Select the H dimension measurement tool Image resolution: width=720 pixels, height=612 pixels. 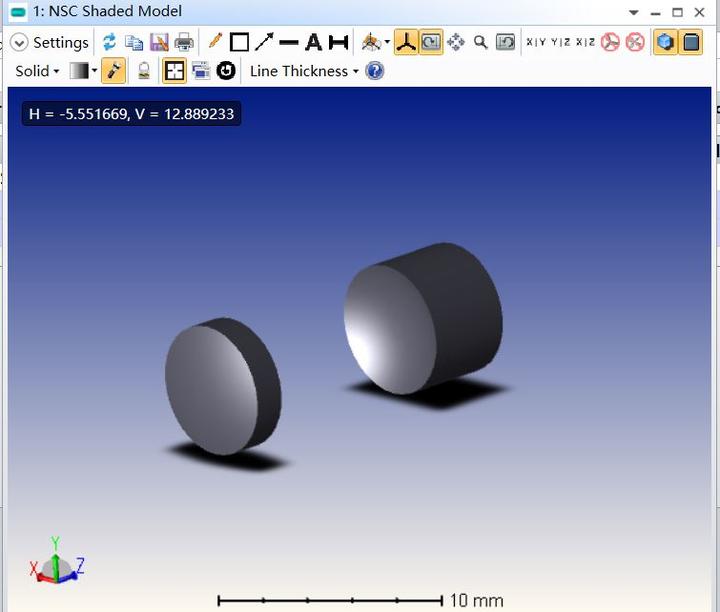click(x=338, y=43)
